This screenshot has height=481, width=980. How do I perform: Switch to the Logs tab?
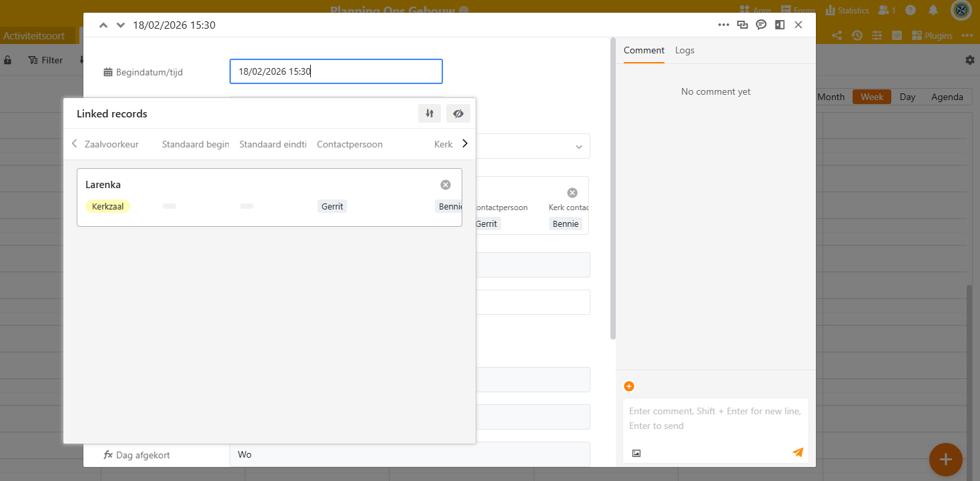point(684,50)
